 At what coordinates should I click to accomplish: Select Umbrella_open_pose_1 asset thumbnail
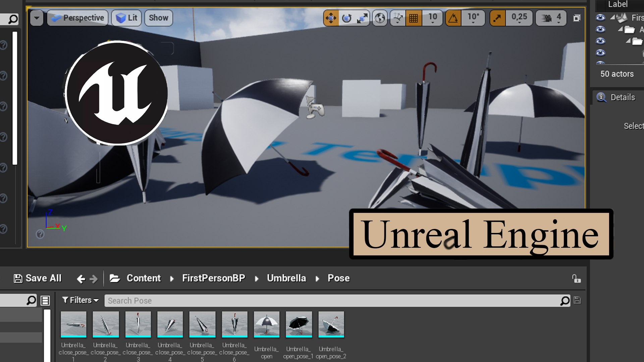pos(299,324)
